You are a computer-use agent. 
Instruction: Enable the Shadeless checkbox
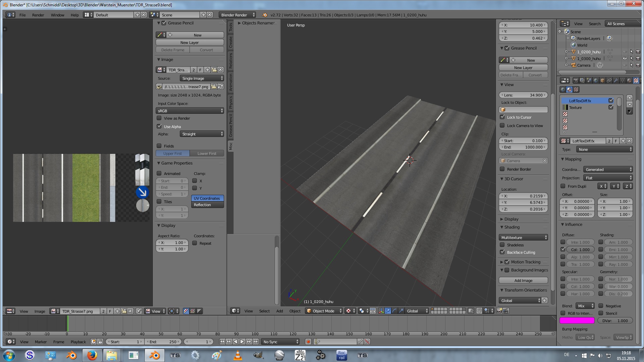[x=502, y=245]
